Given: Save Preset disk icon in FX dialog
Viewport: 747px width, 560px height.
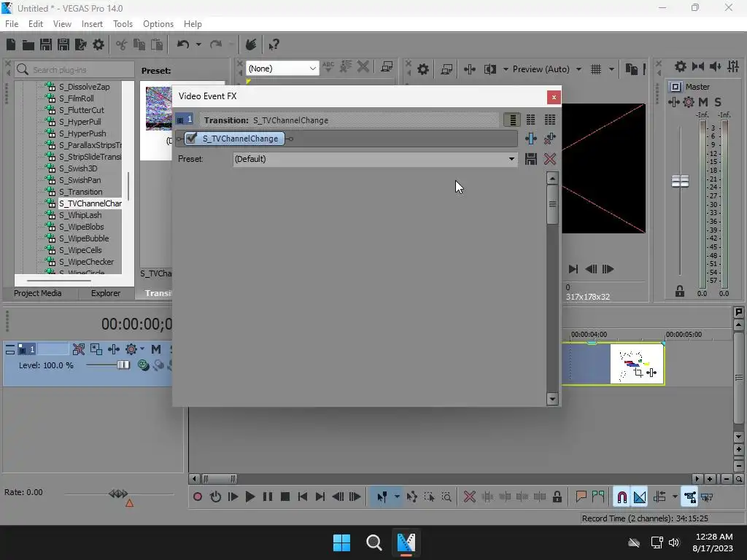Looking at the screenshot, I should click(531, 159).
